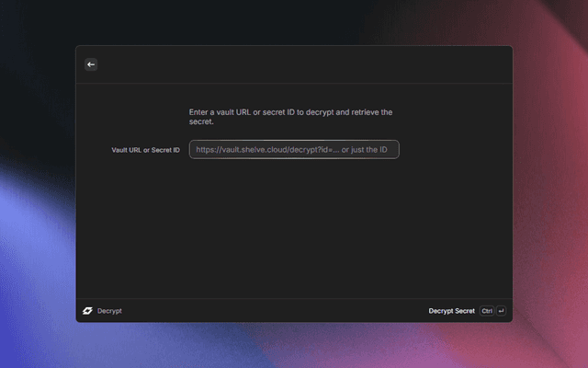Viewport: 588px width, 368px height.
Task: Click the back arrow button
Action: click(91, 64)
